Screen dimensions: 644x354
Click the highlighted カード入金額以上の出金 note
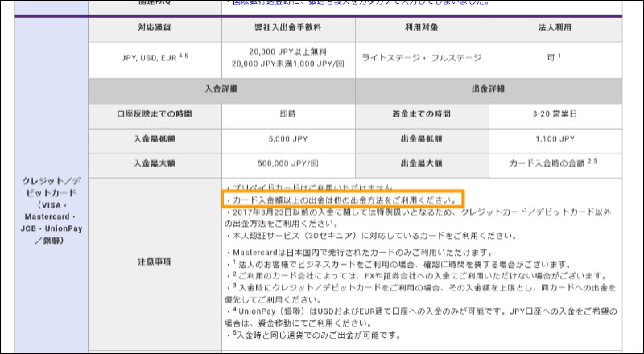click(342, 198)
